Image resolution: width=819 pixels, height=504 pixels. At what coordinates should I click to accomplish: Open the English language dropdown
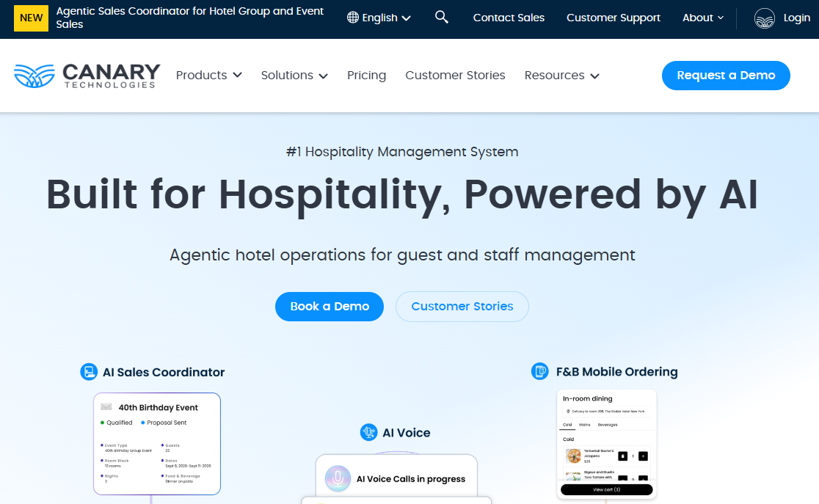tap(379, 18)
